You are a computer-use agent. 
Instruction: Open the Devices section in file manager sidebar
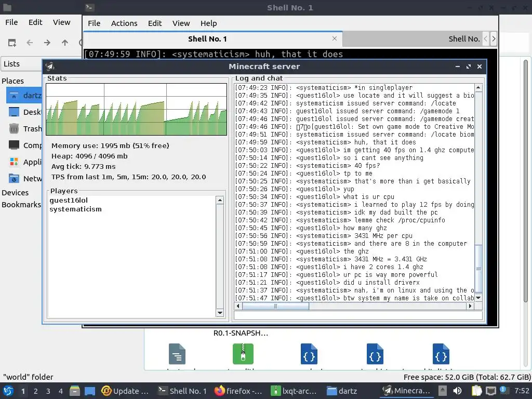tap(15, 192)
